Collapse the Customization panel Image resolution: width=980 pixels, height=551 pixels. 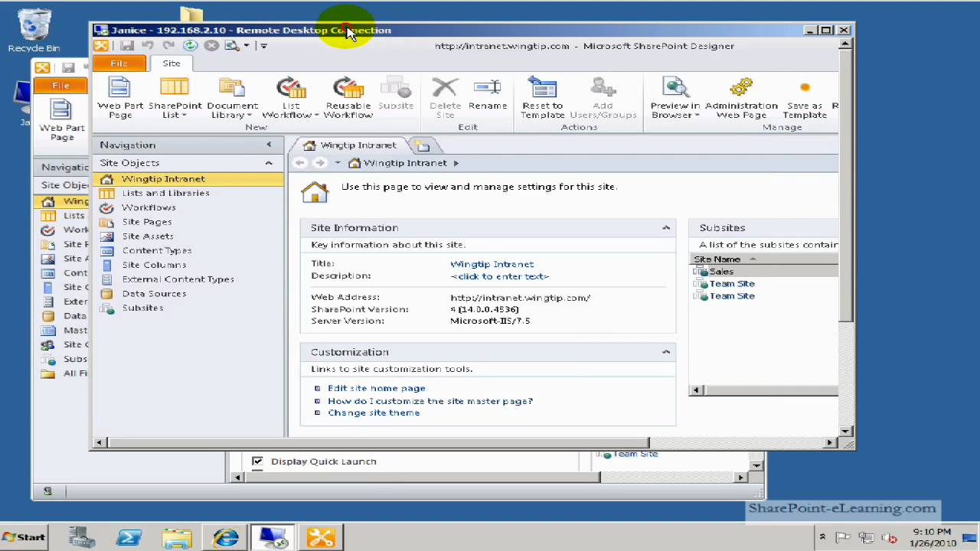click(x=666, y=352)
